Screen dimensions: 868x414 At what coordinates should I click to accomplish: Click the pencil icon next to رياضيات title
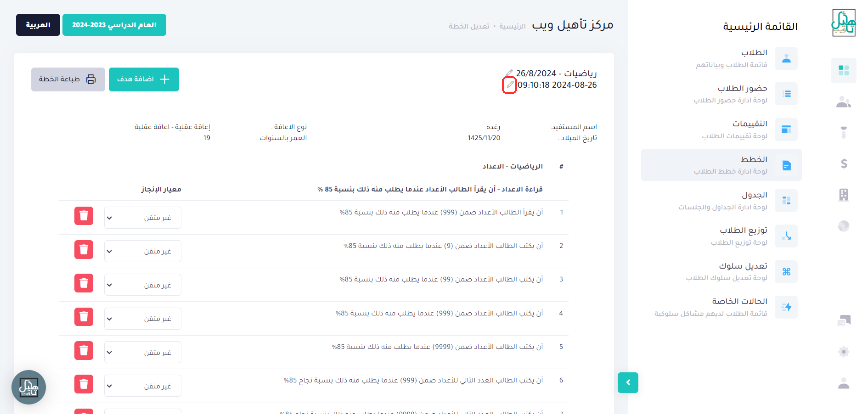click(509, 73)
